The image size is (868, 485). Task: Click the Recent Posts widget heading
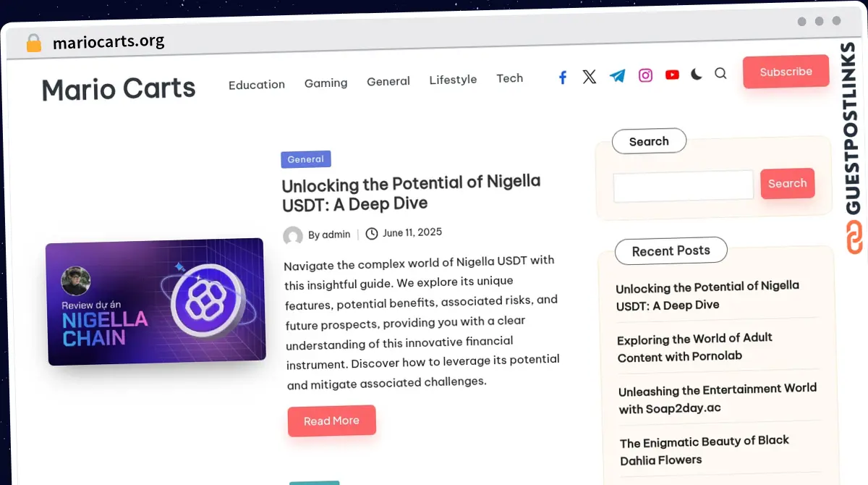point(671,250)
